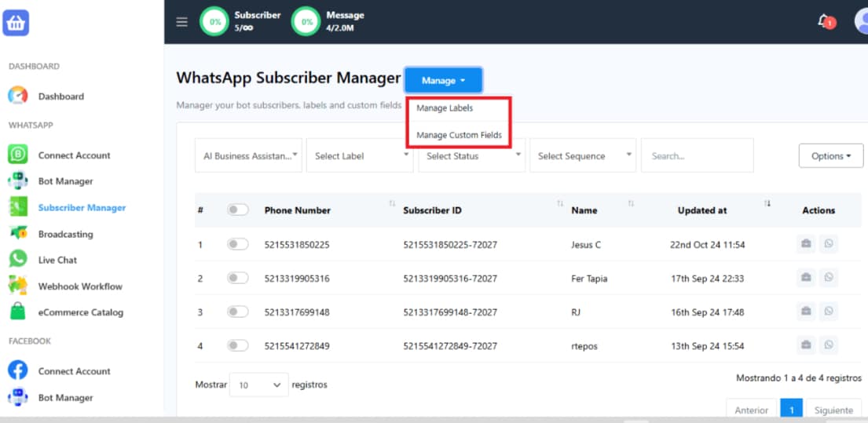868x423 pixels.
Task: Click the eCommerce Catalog bag icon
Action: point(17,312)
